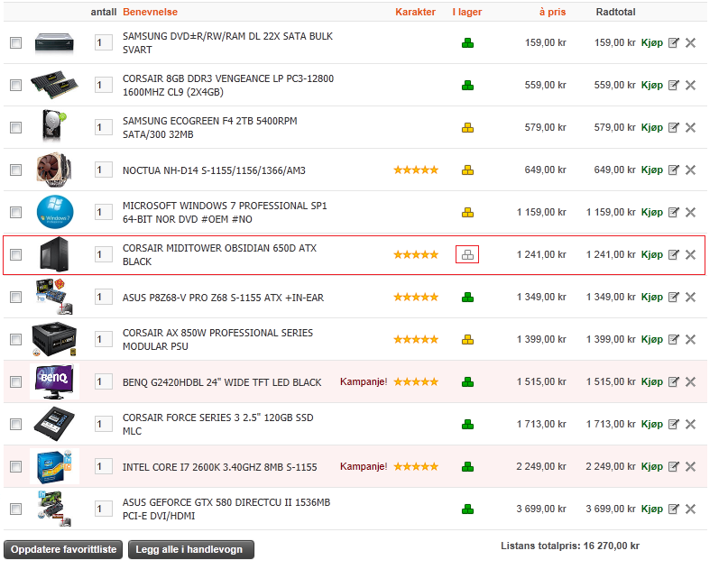This screenshot has width=728, height=569.
Task: Click Kjøp for Intel Core i7 2600K
Action: point(652,467)
